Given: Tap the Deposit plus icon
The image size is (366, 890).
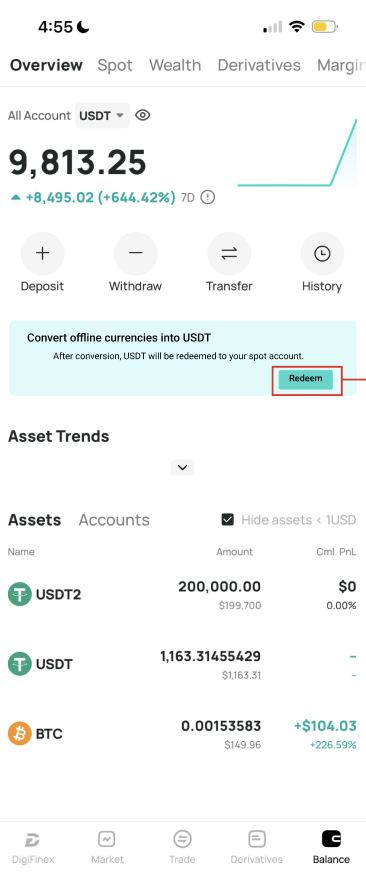Looking at the screenshot, I should coord(43,253).
